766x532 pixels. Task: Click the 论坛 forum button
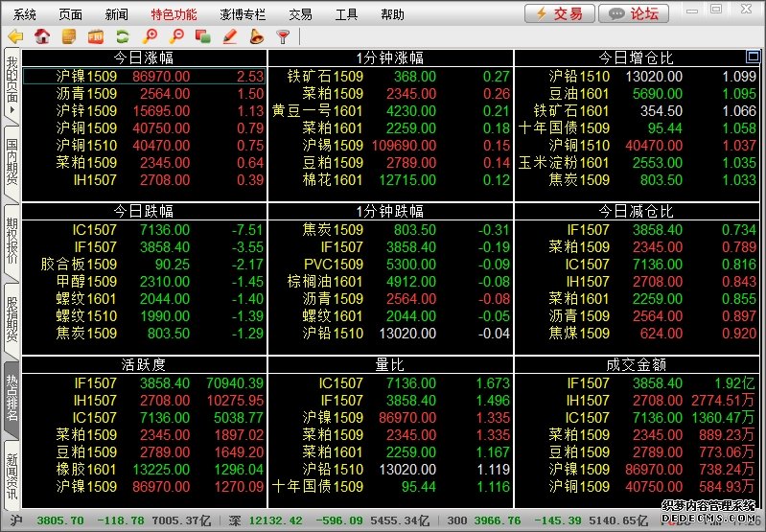point(634,13)
